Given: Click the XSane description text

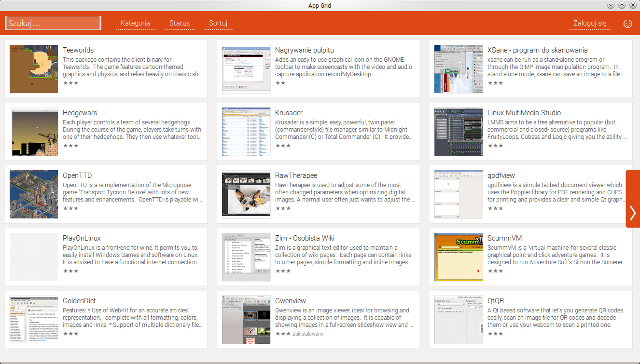Looking at the screenshot, I should (557, 67).
